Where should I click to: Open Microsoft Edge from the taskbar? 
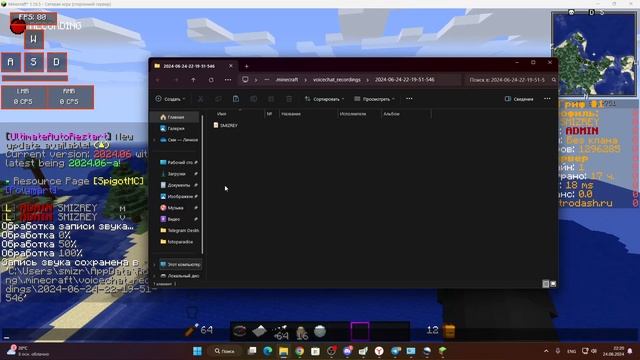268,351
